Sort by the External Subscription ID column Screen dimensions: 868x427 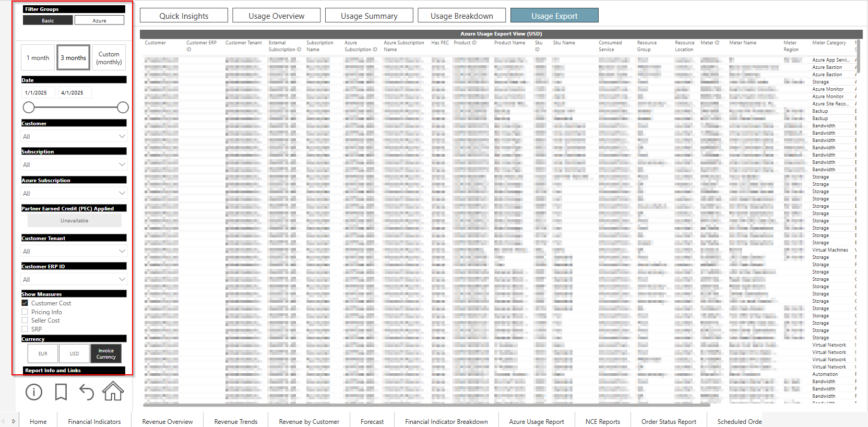(x=285, y=46)
